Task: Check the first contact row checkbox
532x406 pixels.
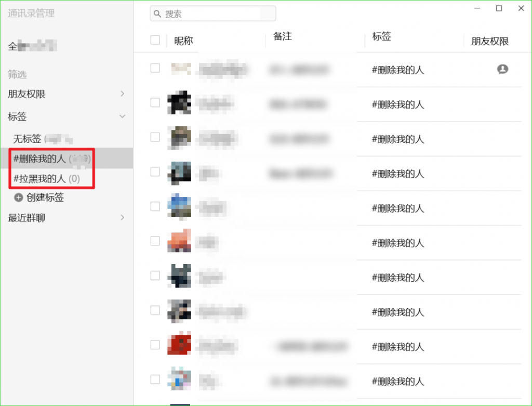Action: tap(155, 68)
